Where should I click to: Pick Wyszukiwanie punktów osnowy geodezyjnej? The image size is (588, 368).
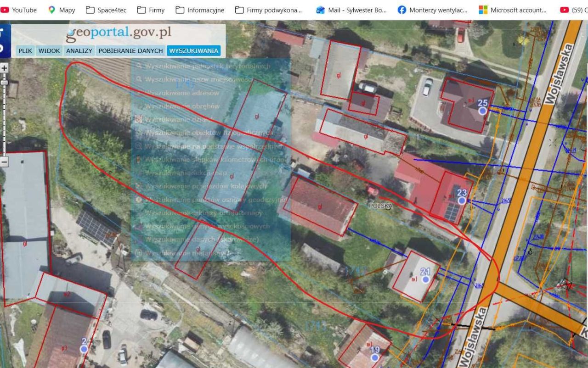tap(211, 200)
